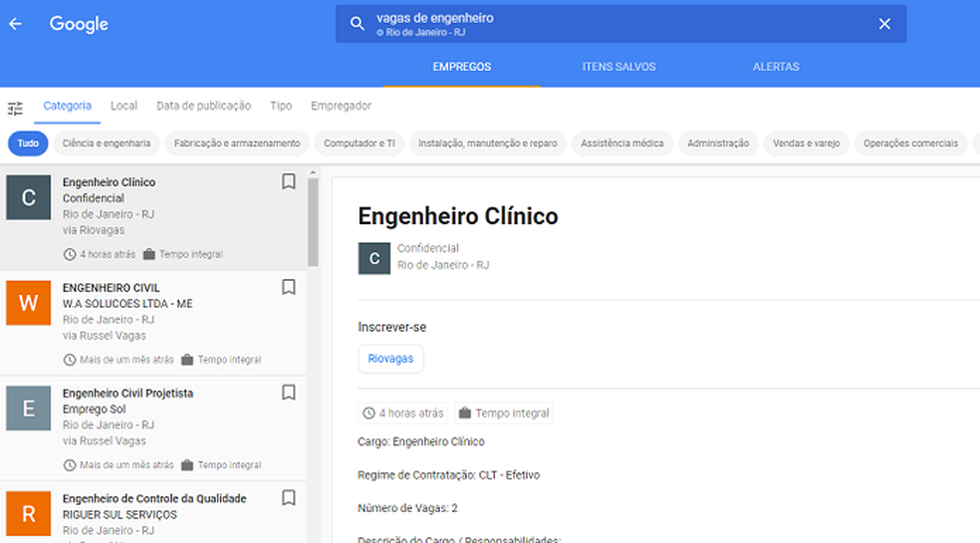
Task: Open the Engenheiro Civil Projetista listing title
Action: (x=127, y=393)
